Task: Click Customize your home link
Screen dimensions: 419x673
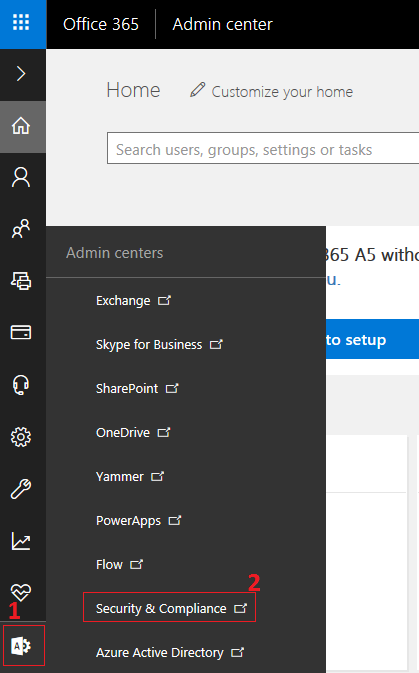Action: (x=282, y=92)
